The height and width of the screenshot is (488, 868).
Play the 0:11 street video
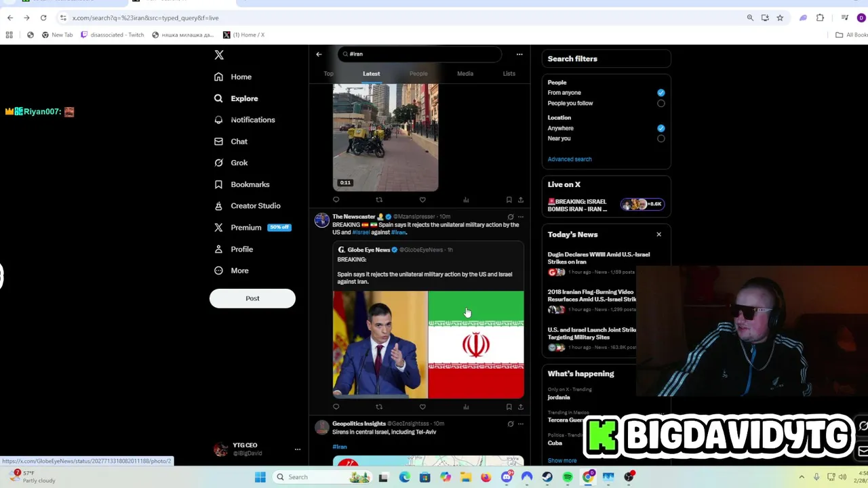click(385, 137)
